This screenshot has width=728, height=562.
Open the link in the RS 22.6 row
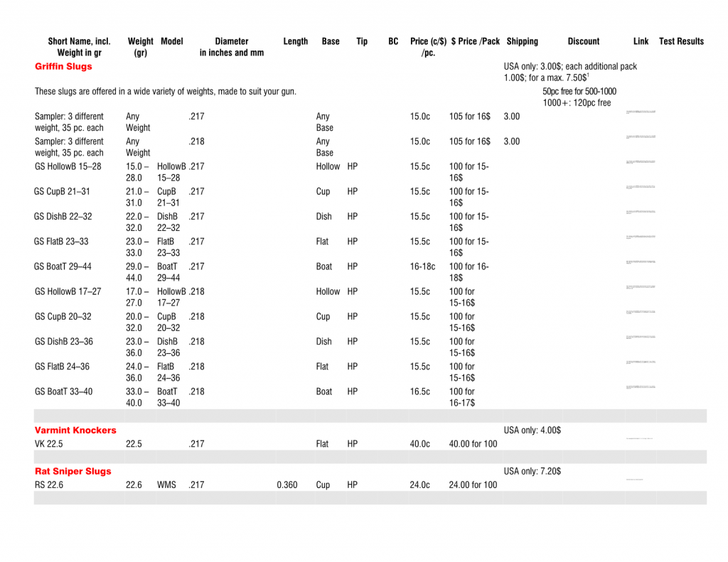(635, 480)
